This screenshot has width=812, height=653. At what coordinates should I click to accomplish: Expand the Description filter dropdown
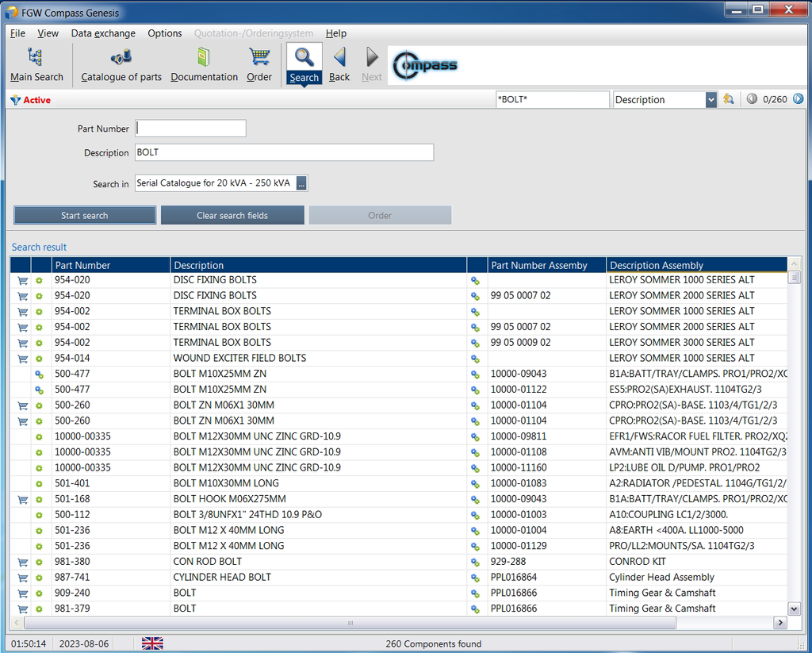coord(710,100)
